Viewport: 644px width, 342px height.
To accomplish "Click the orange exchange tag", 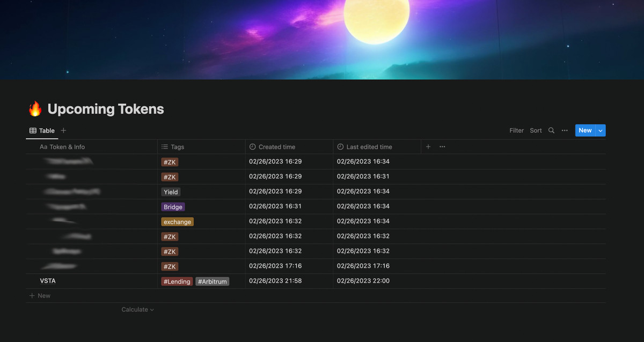I will coord(177,222).
